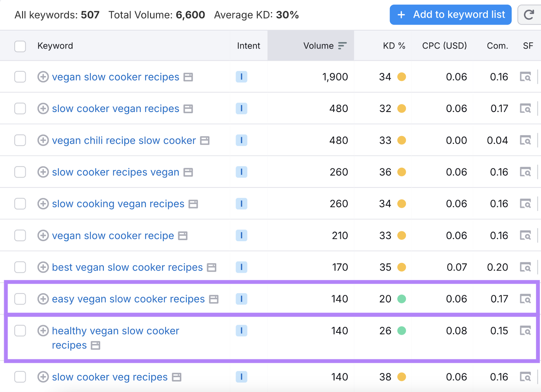541x392 pixels.
Task: Expand the plus icon beside slow cooker recipes vegan
Action: 43,172
